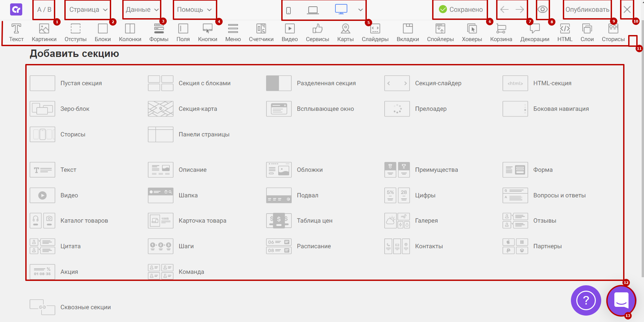
Task: Open the A / B testing option
Action: [44, 10]
